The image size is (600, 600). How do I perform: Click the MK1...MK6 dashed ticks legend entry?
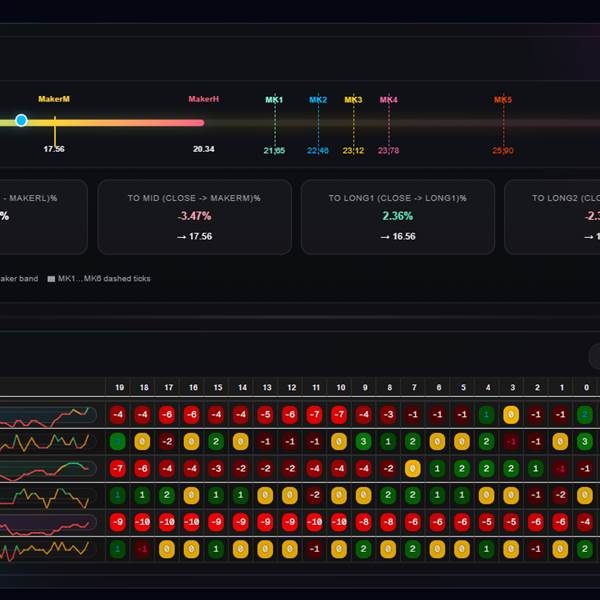pyautogui.click(x=99, y=279)
